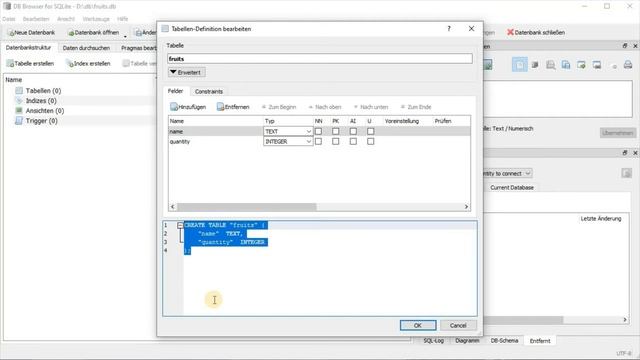Select the Datenbankstruktur tab
The width and height of the screenshot is (640, 360).
(x=29, y=48)
